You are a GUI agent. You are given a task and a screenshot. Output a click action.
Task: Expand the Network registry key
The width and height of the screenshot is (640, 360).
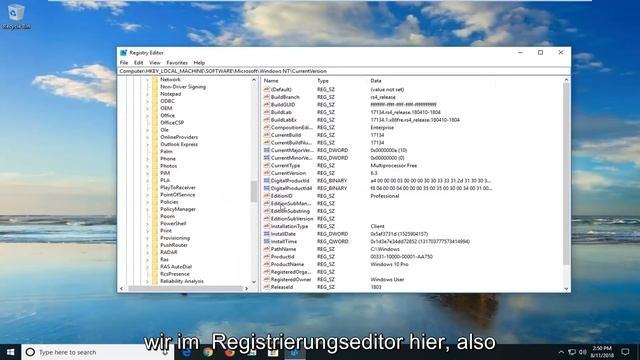(x=147, y=80)
